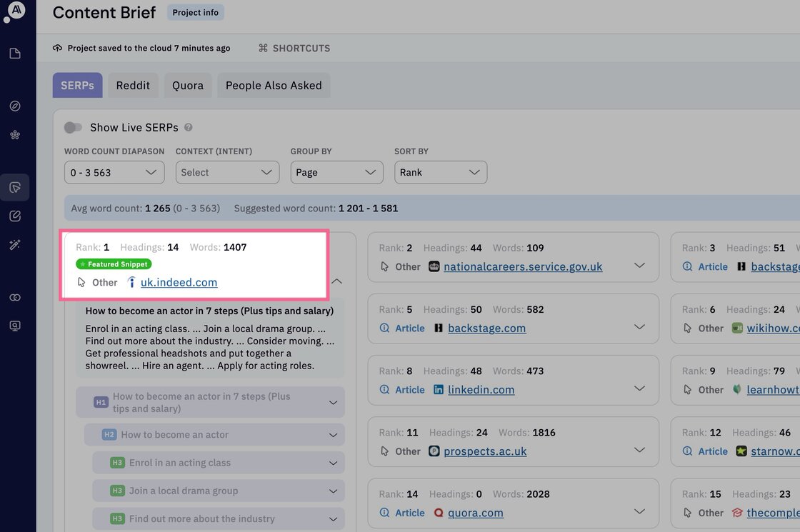Viewport: 800px width, 532px height.
Task: Click Other cursor icon in Rank 11 card
Action: (x=385, y=451)
